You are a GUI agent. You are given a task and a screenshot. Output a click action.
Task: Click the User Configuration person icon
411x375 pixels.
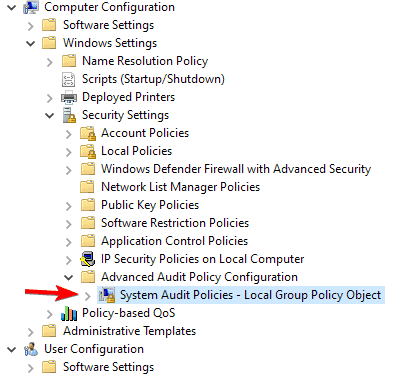[31, 349]
